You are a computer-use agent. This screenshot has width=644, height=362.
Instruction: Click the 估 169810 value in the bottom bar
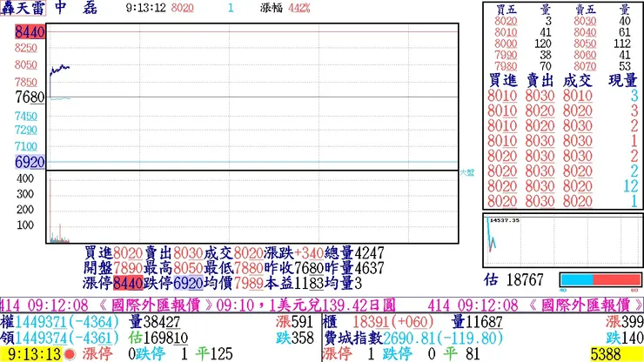click(158, 339)
